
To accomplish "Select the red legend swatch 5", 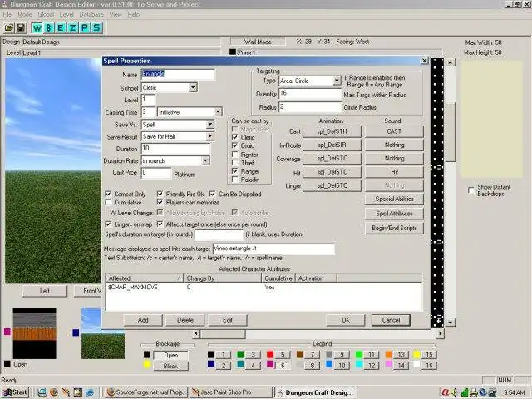I will [270, 355].
